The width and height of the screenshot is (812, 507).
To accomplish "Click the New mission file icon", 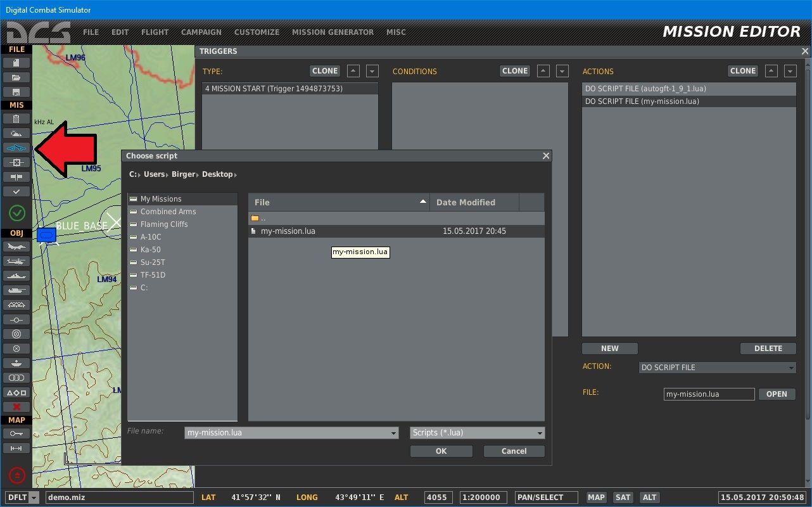I will pyautogui.click(x=16, y=63).
